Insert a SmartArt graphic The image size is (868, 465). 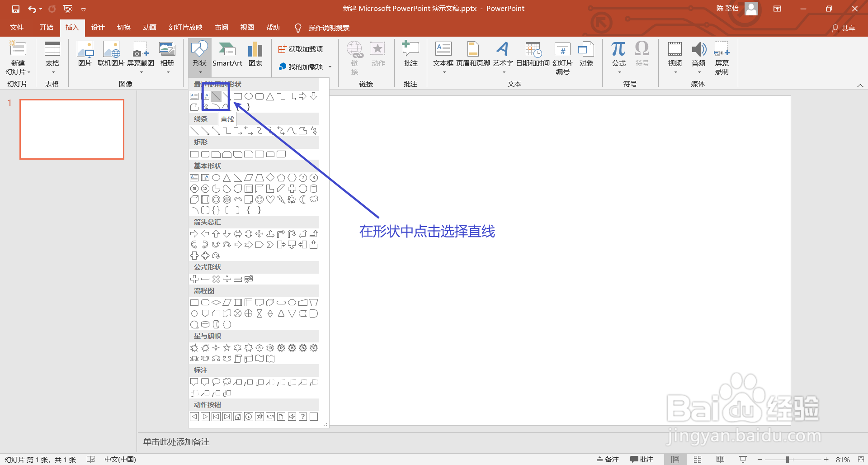[227, 54]
